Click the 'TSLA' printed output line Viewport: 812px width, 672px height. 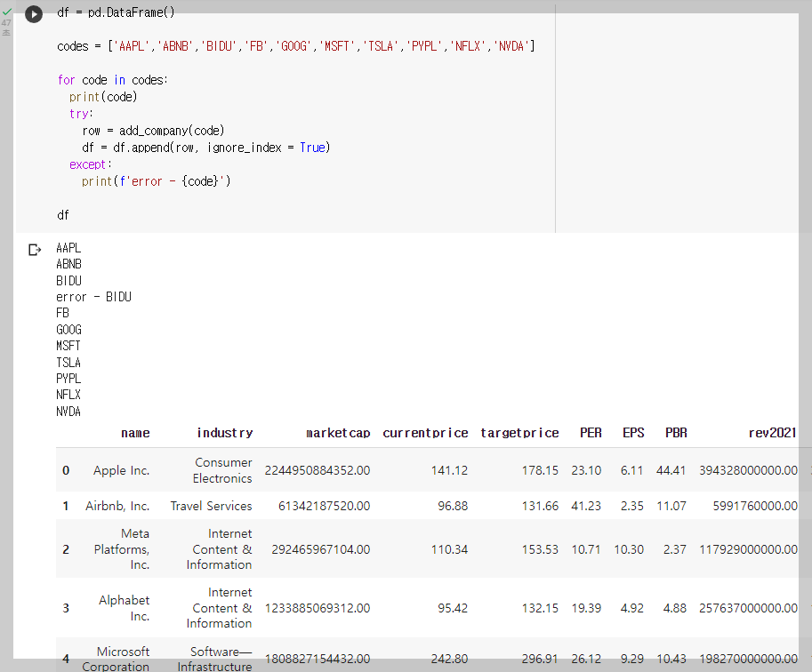pyautogui.click(x=68, y=363)
